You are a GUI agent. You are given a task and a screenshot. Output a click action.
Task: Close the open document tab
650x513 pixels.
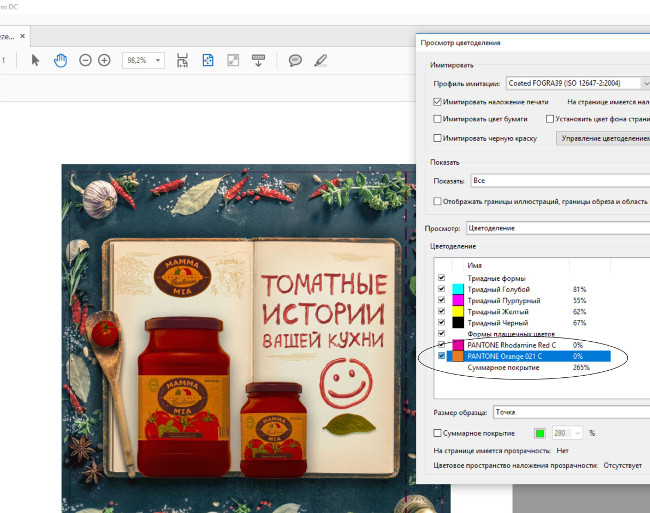23,36
